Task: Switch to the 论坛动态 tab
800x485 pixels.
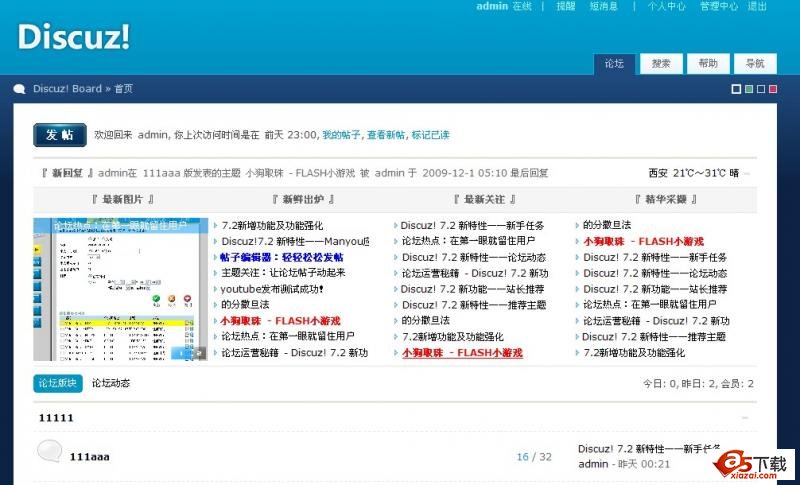Action: pyautogui.click(x=111, y=383)
